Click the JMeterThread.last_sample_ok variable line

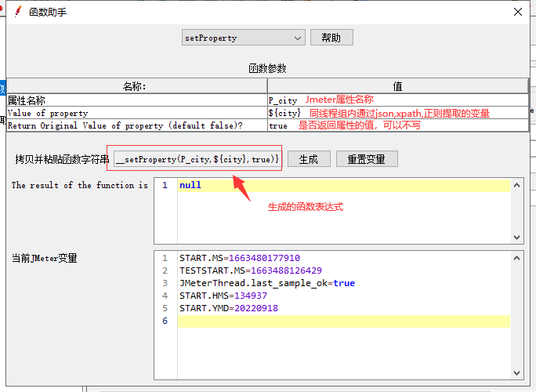pyautogui.click(x=266, y=283)
